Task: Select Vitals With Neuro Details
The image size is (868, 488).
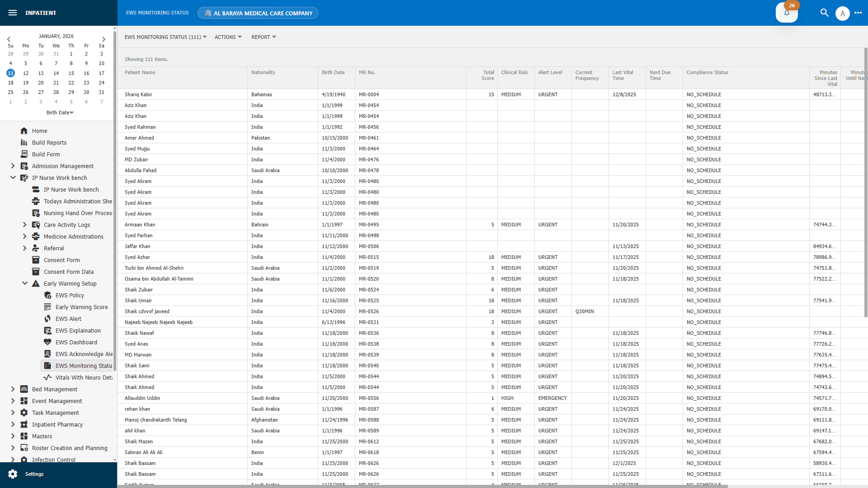Action: click(84, 377)
